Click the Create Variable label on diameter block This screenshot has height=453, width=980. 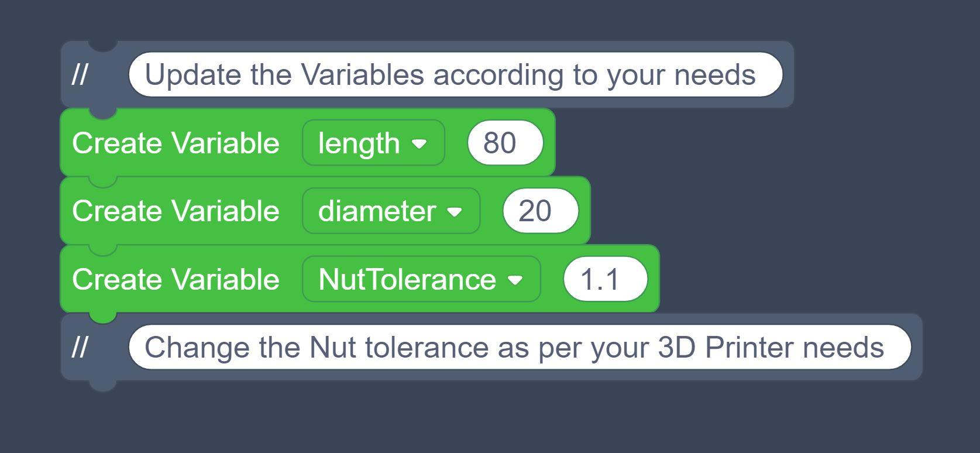coord(176,211)
